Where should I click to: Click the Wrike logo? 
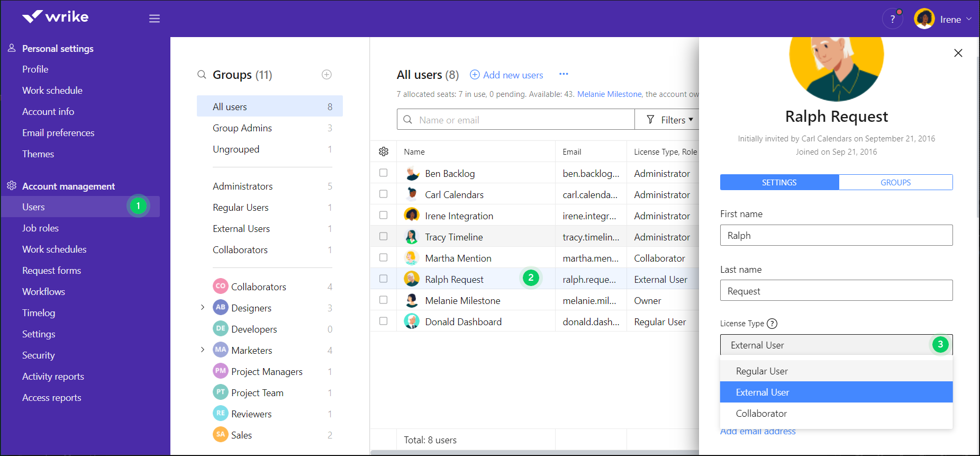click(x=56, y=17)
